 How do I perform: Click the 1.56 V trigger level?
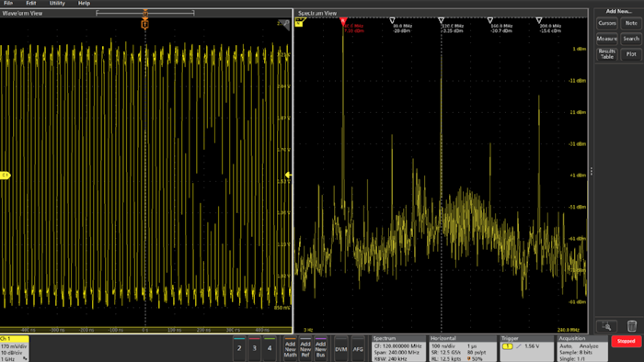532,346
